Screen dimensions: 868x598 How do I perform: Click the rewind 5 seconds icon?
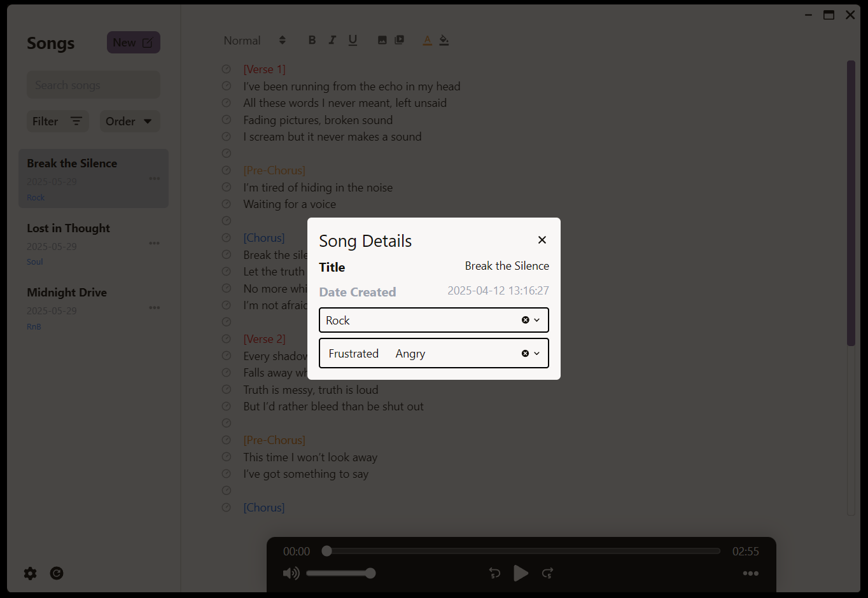pos(494,573)
